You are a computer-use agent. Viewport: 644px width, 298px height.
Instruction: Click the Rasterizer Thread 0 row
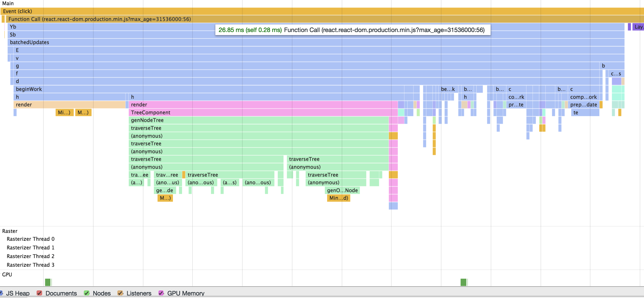[30, 239]
